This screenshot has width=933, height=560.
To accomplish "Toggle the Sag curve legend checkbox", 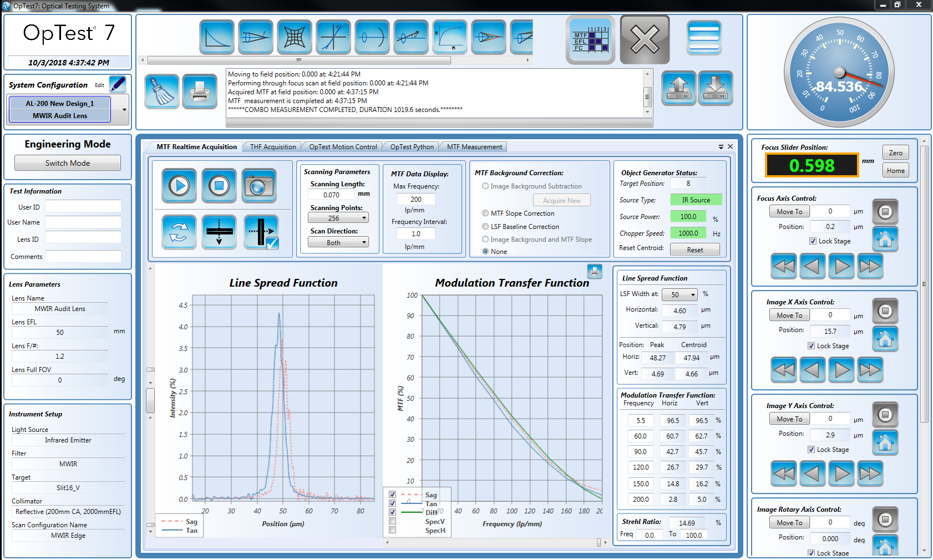I will (392, 495).
